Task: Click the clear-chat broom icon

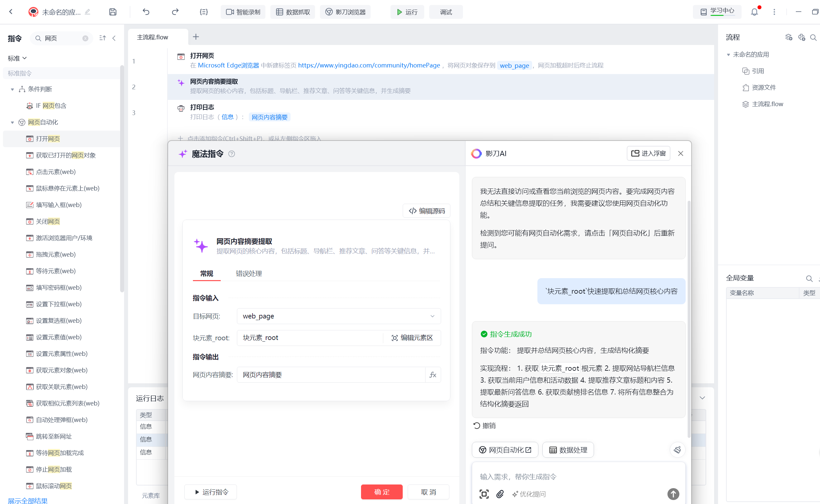Action: point(677,450)
